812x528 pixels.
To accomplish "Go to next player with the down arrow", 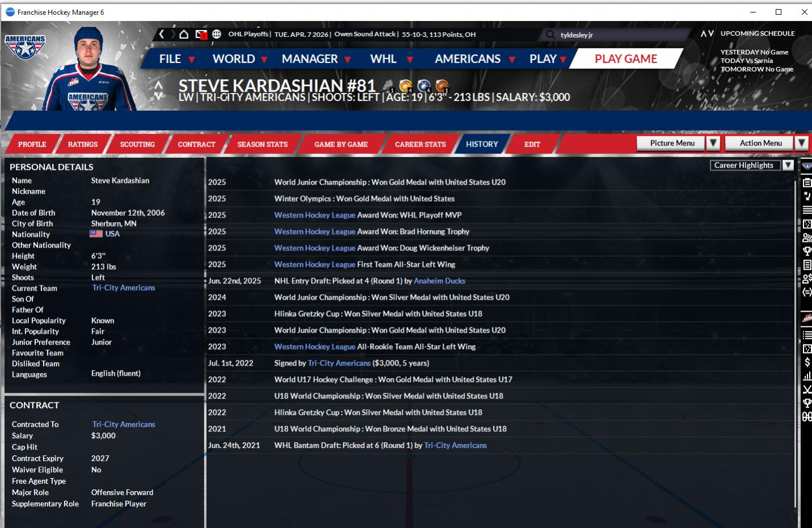I will coord(159,95).
